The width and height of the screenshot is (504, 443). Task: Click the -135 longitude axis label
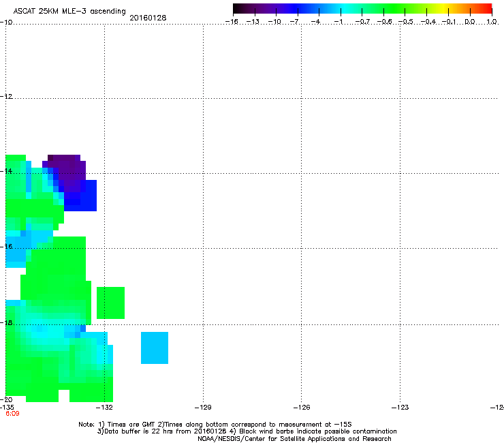click(x=7, y=408)
